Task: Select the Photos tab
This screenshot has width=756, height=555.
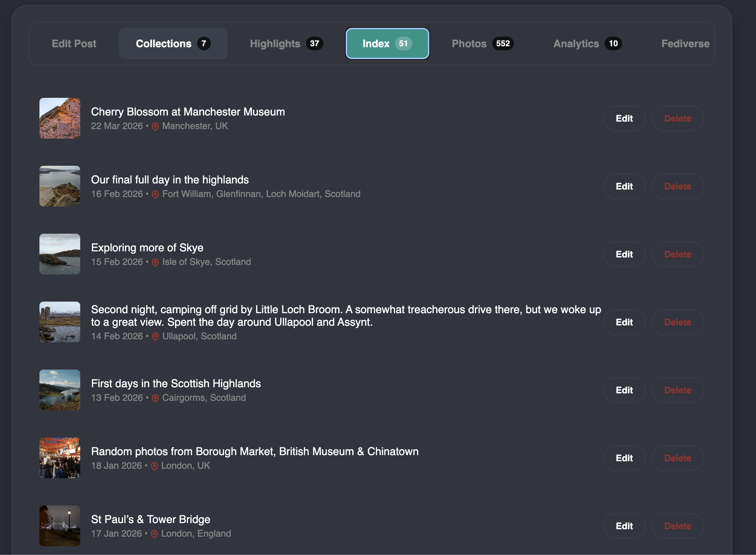Action: (x=482, y=43)
